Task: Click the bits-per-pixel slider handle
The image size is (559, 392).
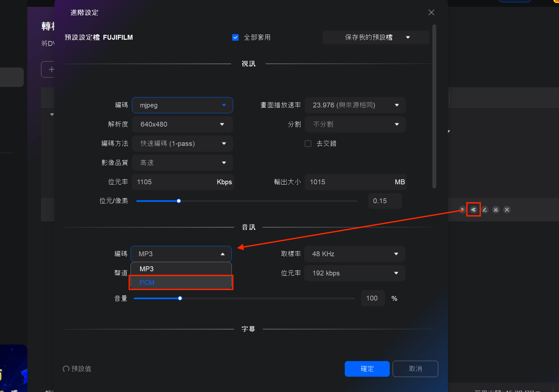Action: click(179, 201)
